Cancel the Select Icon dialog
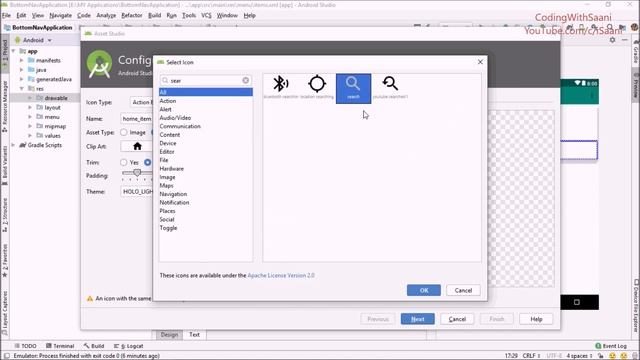Screen dimensions: 640x360 [x=463, y=290]
